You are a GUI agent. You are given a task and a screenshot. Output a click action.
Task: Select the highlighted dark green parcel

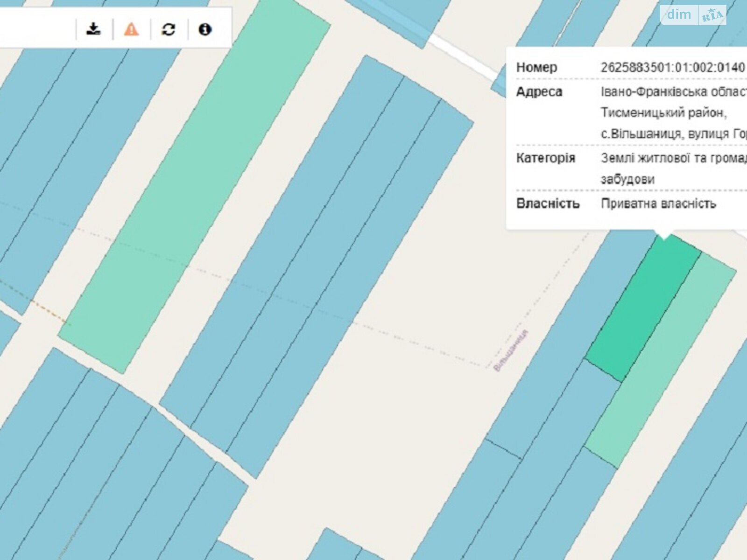643,308
